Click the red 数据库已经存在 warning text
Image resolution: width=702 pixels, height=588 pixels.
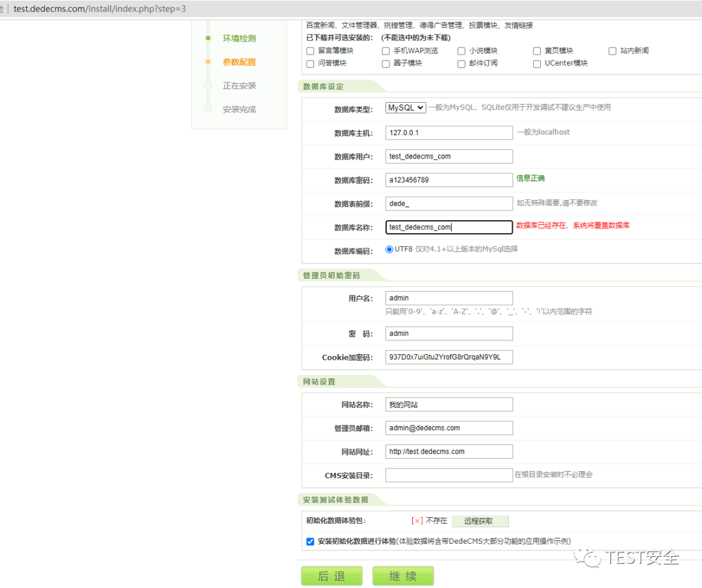(573, 225)
